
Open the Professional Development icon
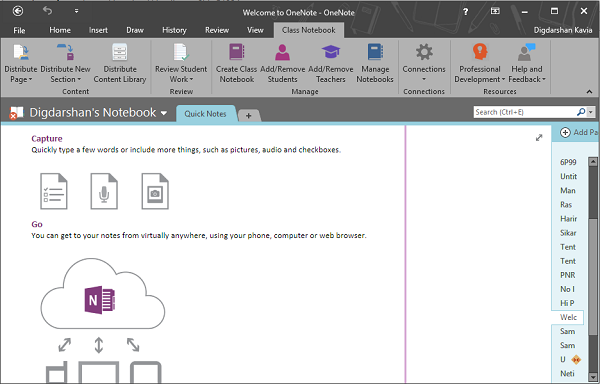pyautogui.click(x=480, y=52)
